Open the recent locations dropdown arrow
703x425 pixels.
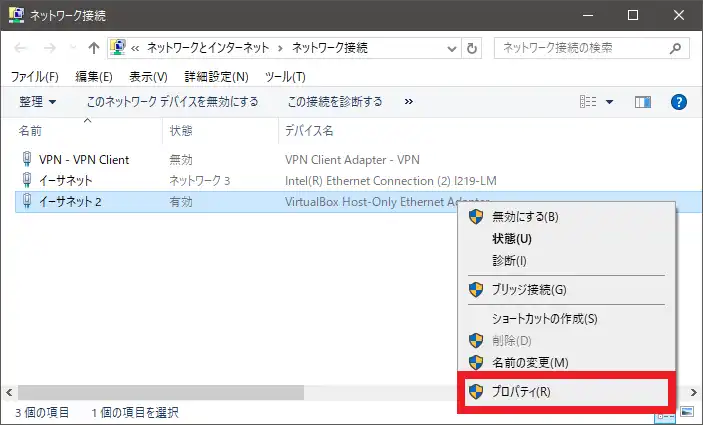click(73, 48)
